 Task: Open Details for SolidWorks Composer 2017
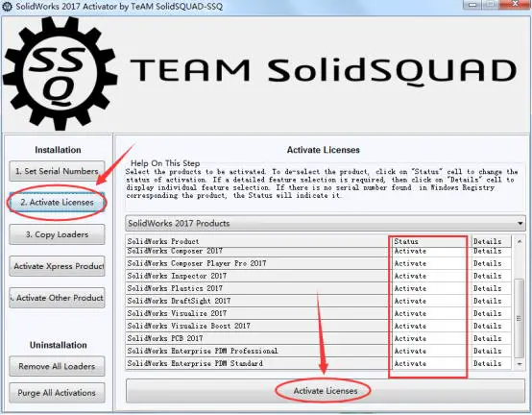pos(491,251)
